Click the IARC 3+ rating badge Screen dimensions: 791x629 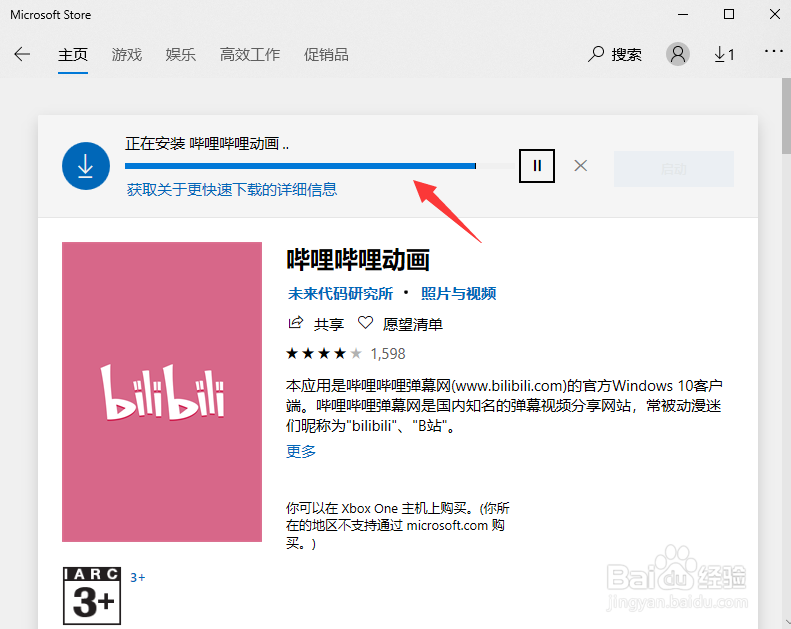92,596
